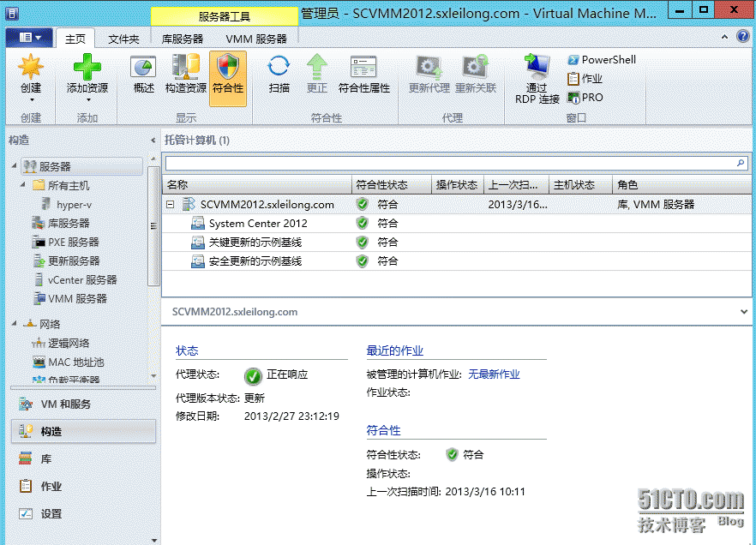756x545 pixels.
Task: Click 通过 RDP 连接 icon
Action: click(x=537, y=67)
